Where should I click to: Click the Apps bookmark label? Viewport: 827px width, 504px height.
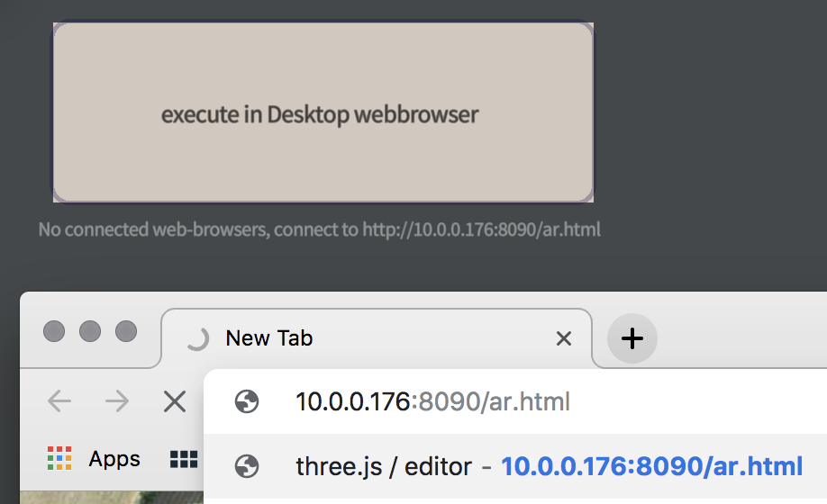[114, 459]
